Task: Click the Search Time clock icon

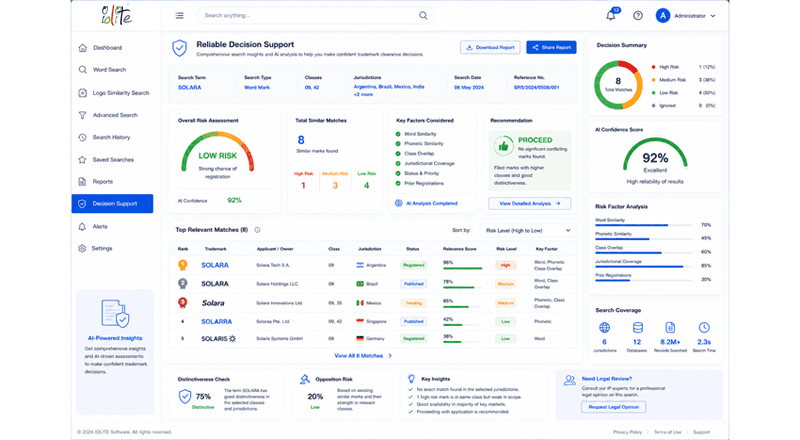Action: (704, 328)
